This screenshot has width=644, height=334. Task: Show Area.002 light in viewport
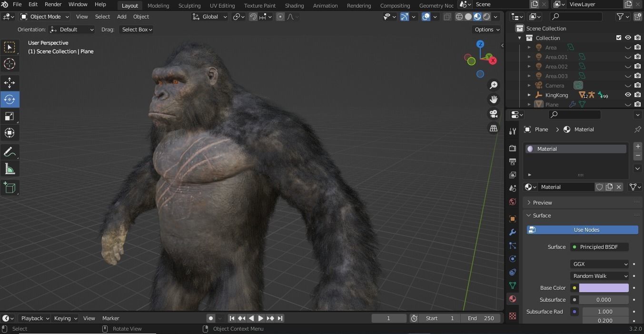tap(628, 66)
